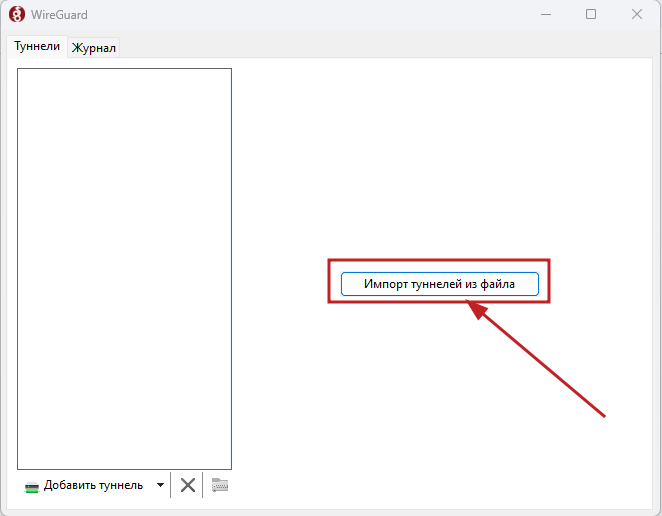Screen dimensions: 662x516
Task: Click the delete tunnel X icon
Action: tap(187, 485)
